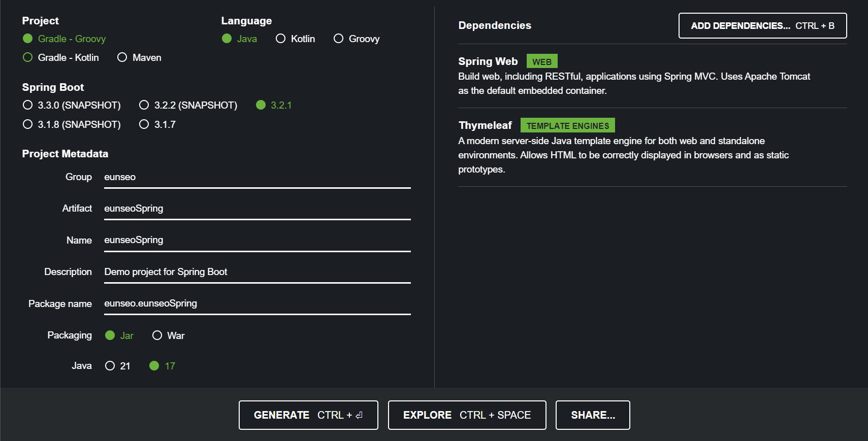Click the Project Metadata heading
Viewport: 868px width, 441px height.
click(x=65, y=154)
